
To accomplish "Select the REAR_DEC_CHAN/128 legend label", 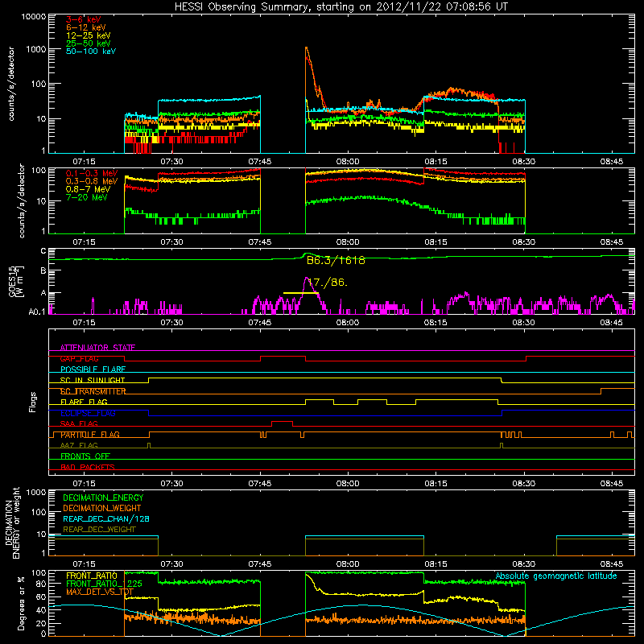I will pyautogui.click(x=106, y=518).
